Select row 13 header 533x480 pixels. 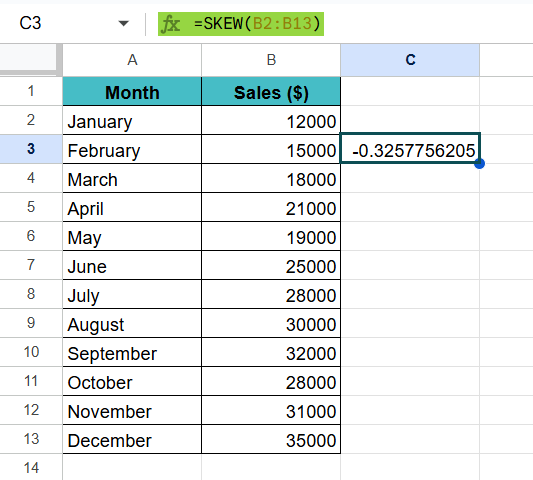pyautogui.click(x=31, y=439)
